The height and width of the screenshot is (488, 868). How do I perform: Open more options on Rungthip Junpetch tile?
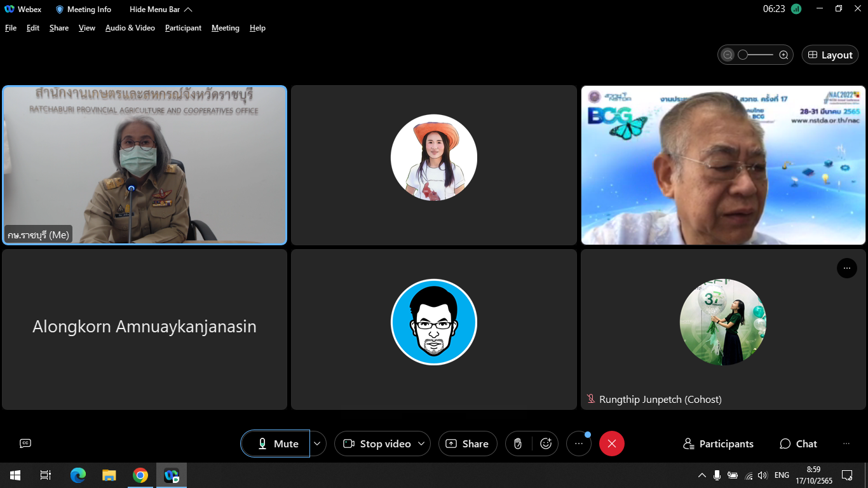click(846, 268)
